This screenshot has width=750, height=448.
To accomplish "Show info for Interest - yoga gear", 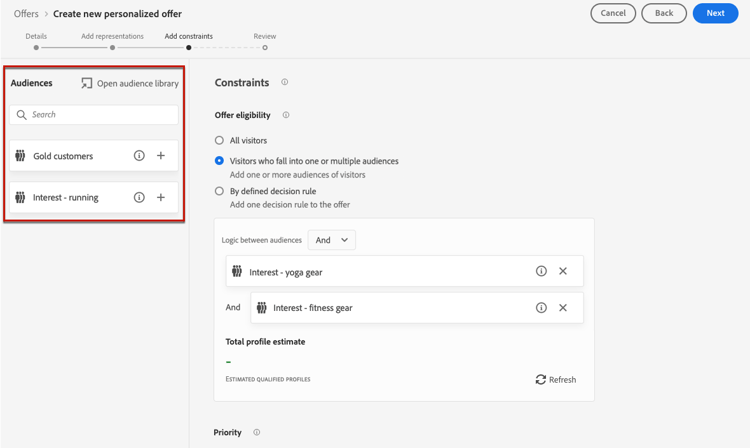I will point(541,271).
